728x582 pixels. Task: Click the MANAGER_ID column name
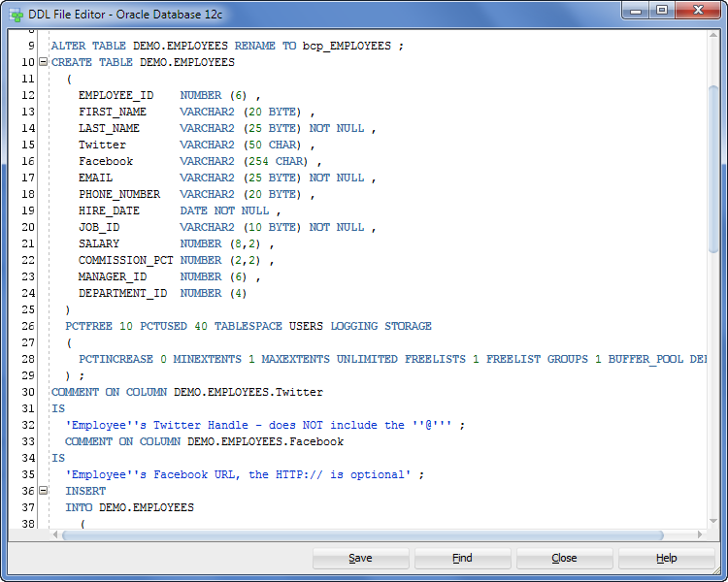113,276
